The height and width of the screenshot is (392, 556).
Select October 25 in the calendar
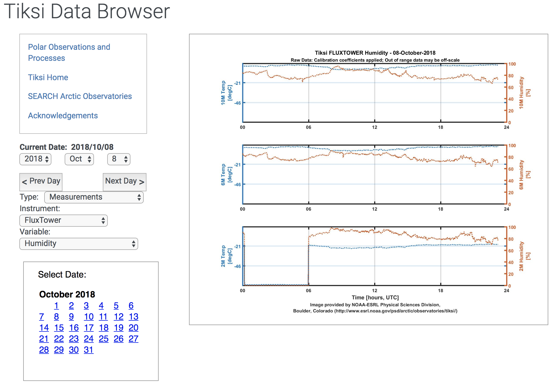click(104, 339)
